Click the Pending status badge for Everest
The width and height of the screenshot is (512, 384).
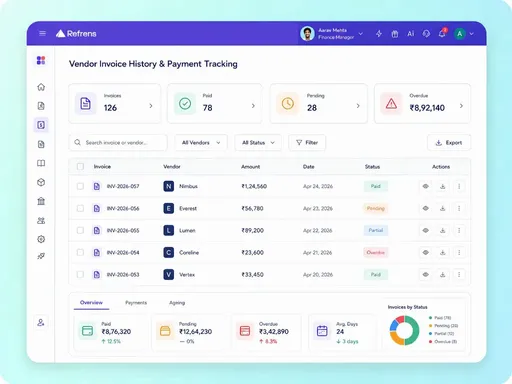[376, 208]
